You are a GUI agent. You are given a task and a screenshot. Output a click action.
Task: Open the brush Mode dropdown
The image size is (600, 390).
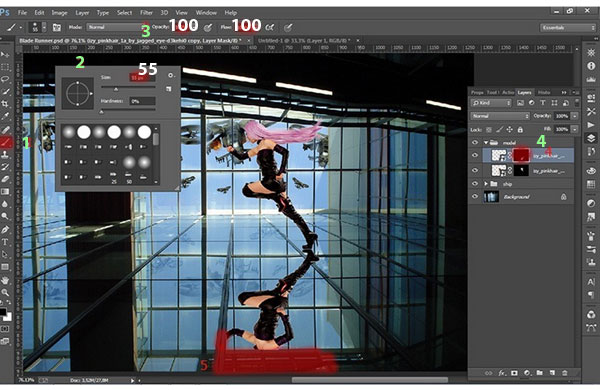(116, 27)
